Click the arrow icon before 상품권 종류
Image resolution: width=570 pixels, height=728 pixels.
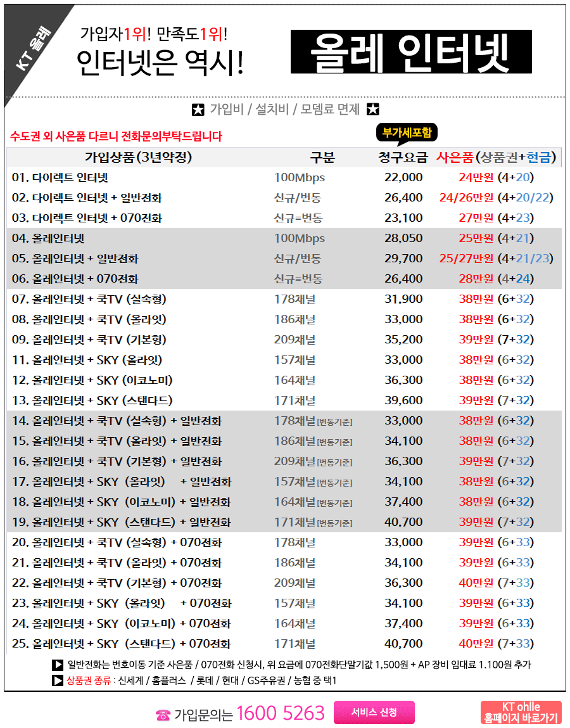click(x=57, y=681)
